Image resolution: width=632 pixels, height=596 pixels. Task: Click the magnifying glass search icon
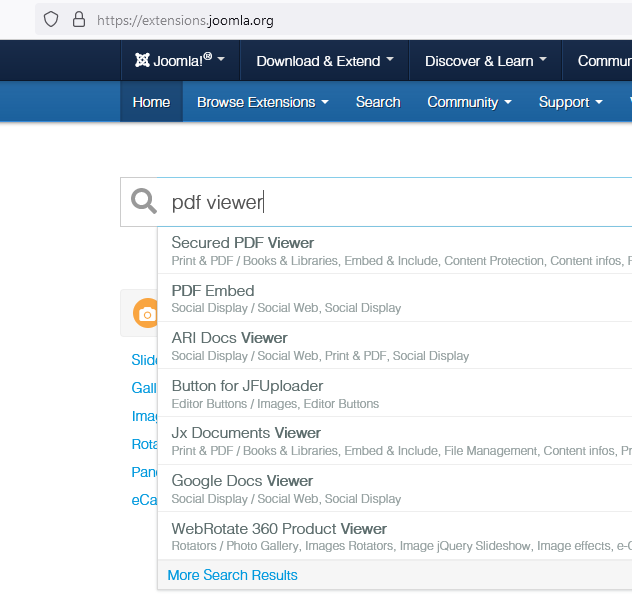pyautogui.click(x=144, y=203)
